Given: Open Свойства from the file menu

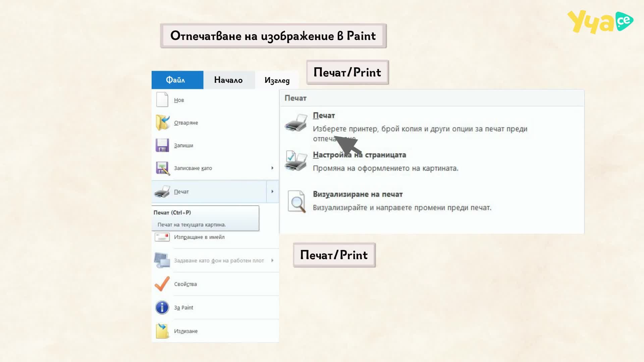Looking at the screenshot, I should click(215, 284).
